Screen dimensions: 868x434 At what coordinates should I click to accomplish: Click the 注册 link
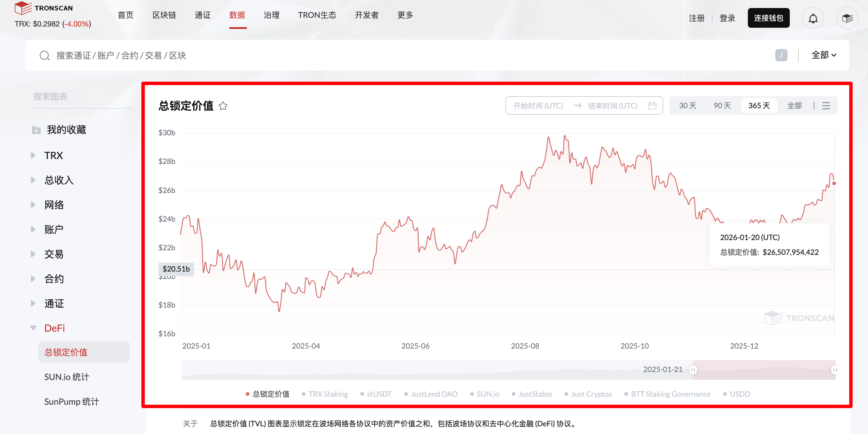[696, 18]
